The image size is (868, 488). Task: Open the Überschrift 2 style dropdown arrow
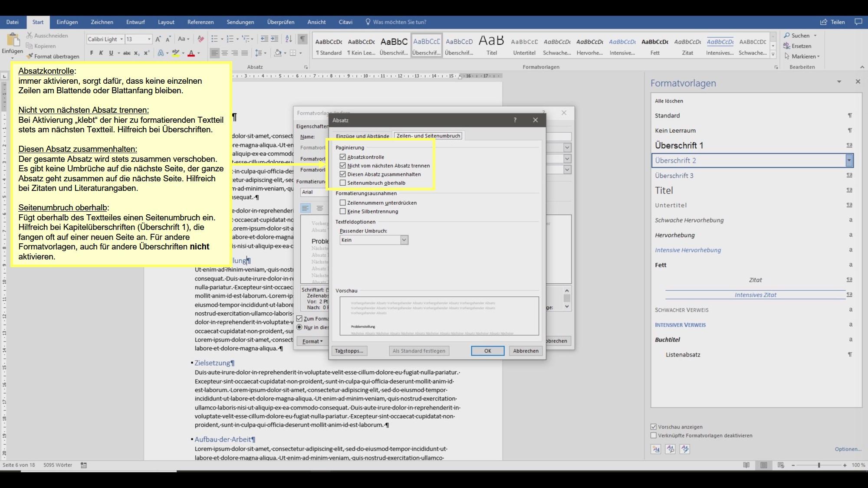(x=849, y=160)
